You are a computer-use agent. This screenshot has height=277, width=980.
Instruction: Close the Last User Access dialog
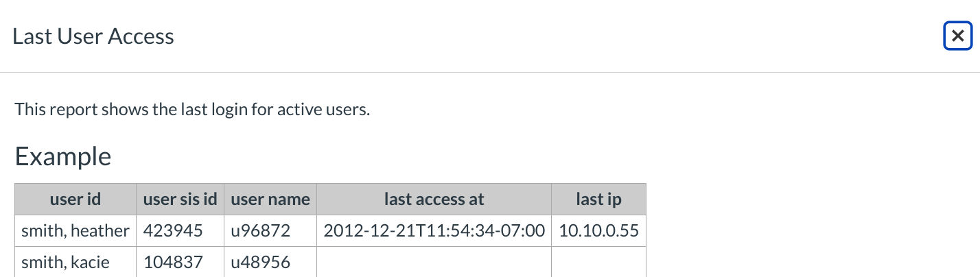click(x=958, y=36)
